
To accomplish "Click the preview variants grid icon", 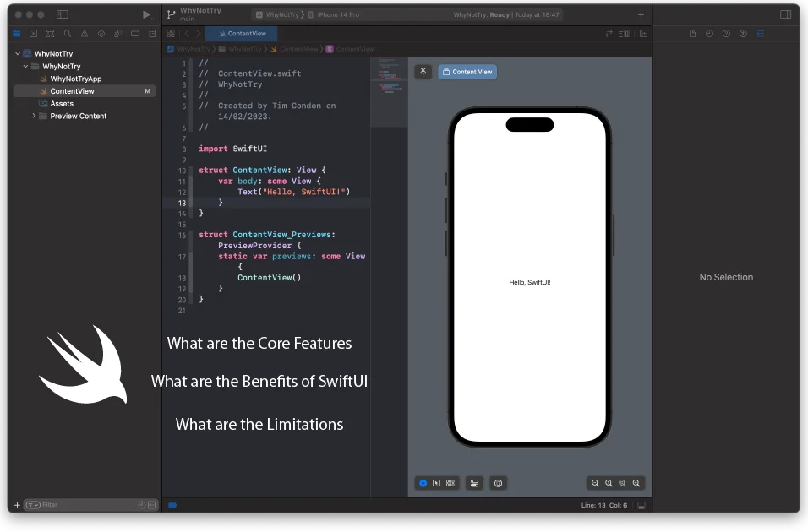I will 450,483.
